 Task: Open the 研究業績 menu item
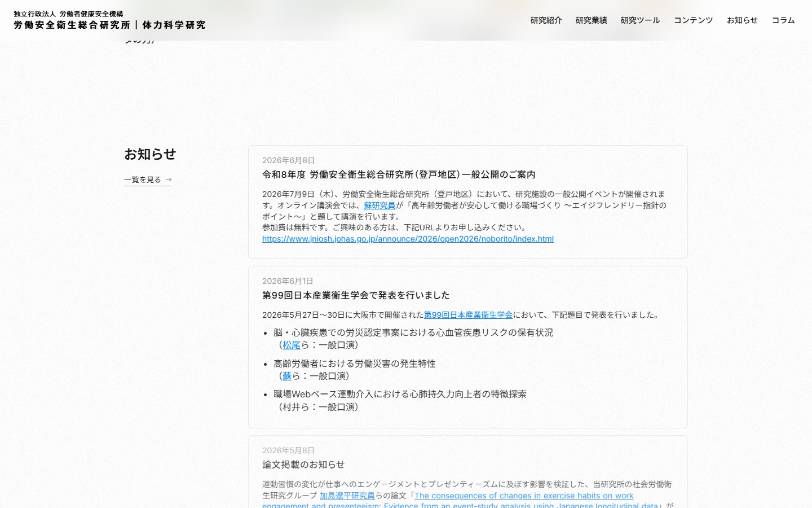[591, 20]
